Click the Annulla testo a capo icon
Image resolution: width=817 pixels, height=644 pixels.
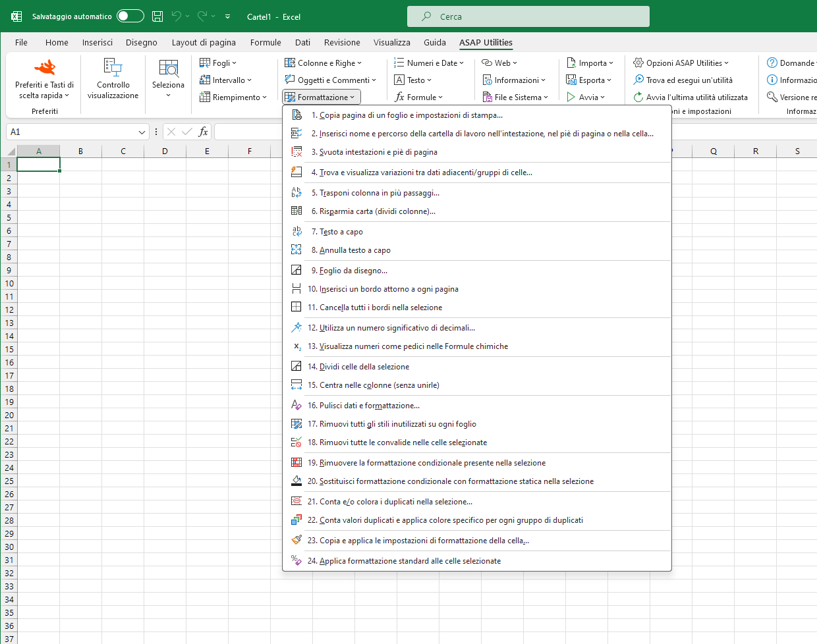pos(296,250)
